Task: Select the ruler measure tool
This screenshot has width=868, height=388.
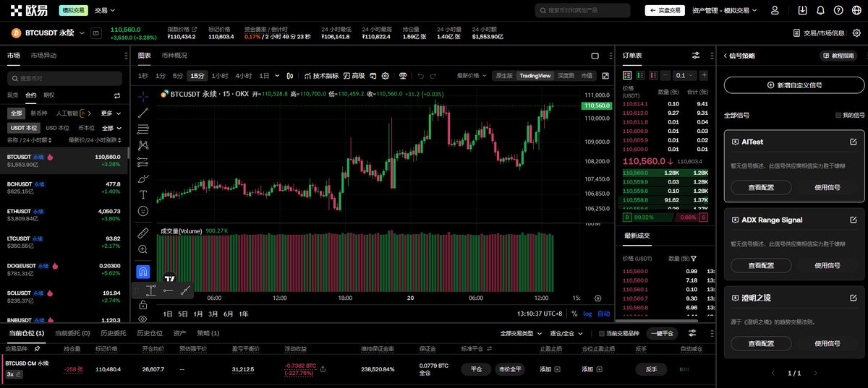Action: coord(143,233)
